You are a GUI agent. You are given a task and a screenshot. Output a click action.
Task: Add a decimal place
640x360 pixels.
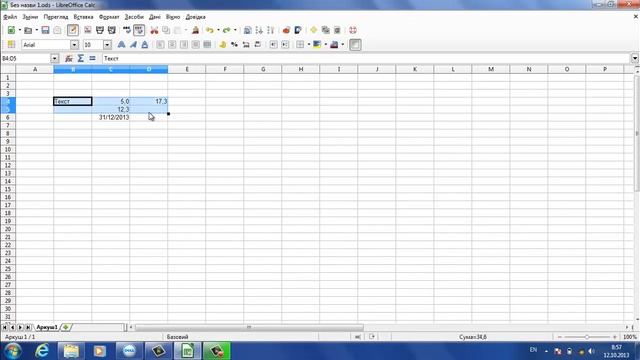(x=246, y=44)
